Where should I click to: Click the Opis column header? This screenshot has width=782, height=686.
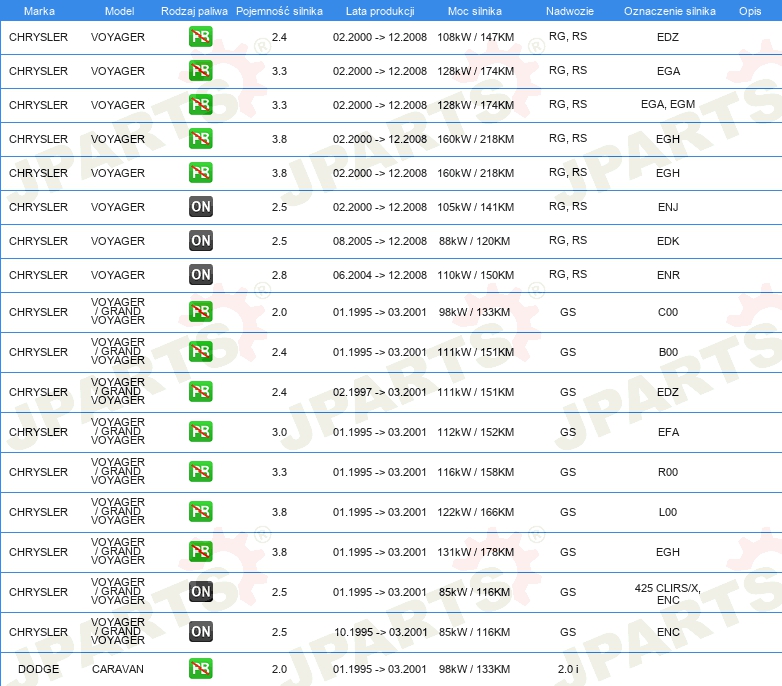[750, 11]
